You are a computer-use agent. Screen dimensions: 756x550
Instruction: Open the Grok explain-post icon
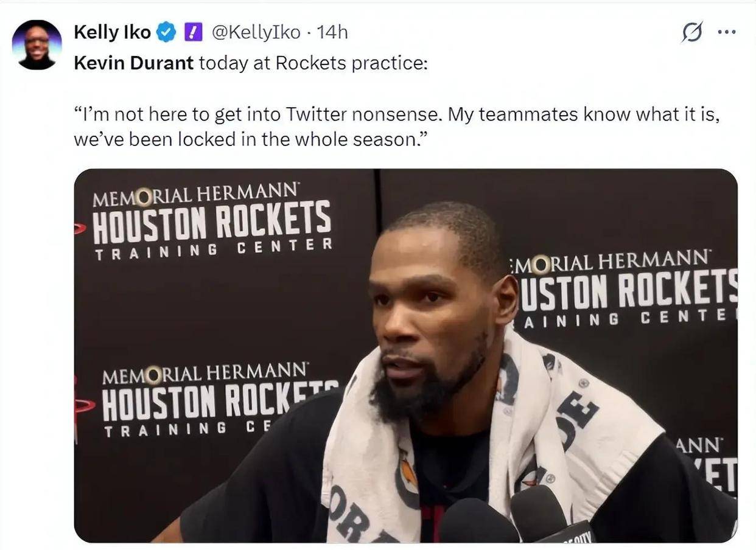692,32
